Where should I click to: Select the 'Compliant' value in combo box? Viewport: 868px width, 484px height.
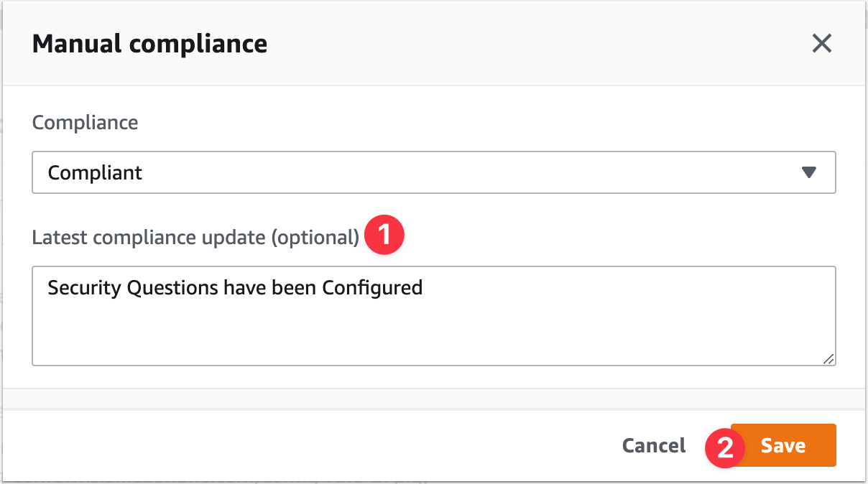pos(96,173)
